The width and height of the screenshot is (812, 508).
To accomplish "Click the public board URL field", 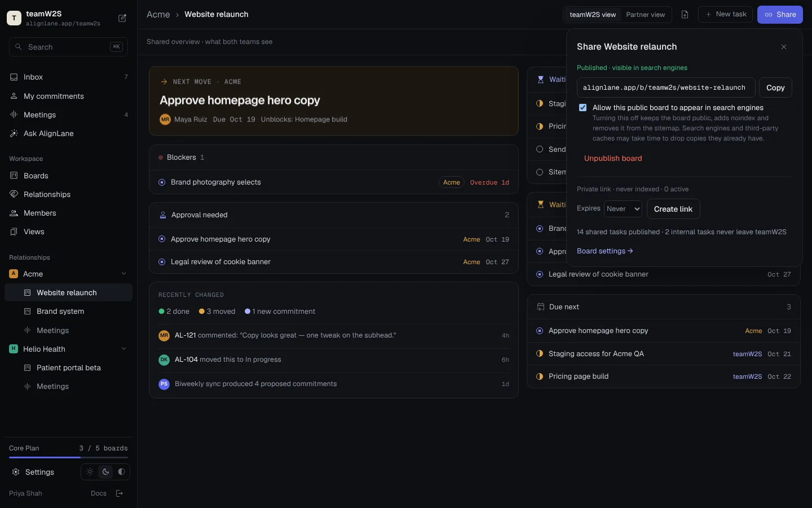I will pos(666,87).
